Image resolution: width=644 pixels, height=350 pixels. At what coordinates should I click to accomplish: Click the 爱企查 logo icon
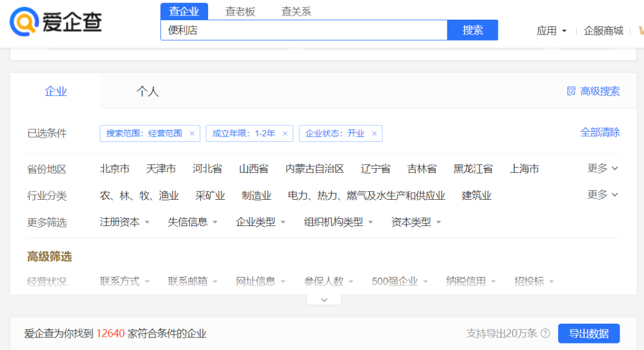[x=24, y=22]
